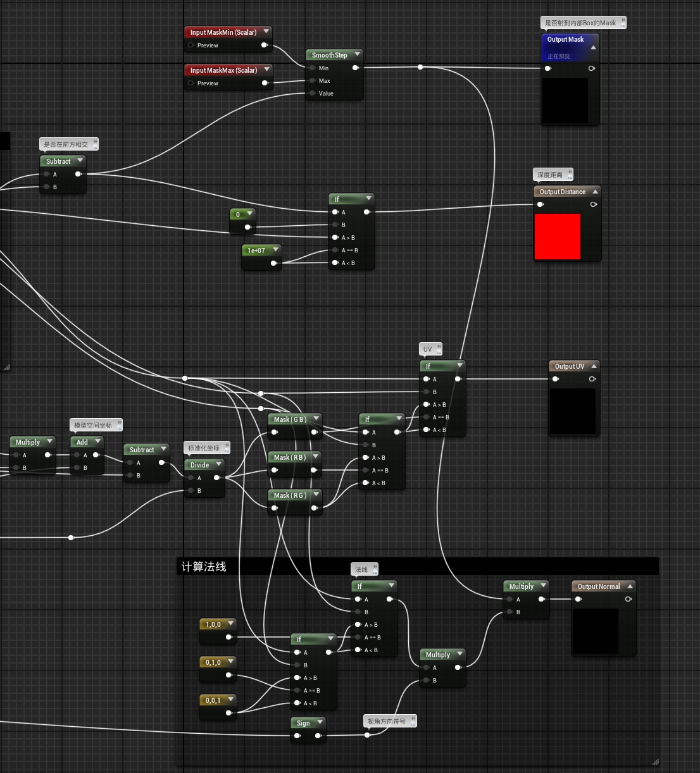Click the Divide node's B input pin
Image resolution: width=700 pixels, height=773 pixels.
[191, 491]
